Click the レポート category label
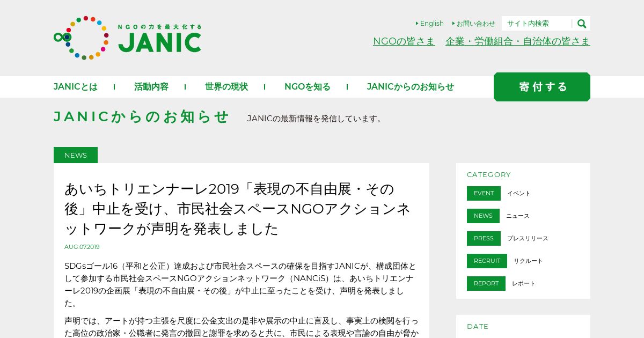 (x=524, y=284)
